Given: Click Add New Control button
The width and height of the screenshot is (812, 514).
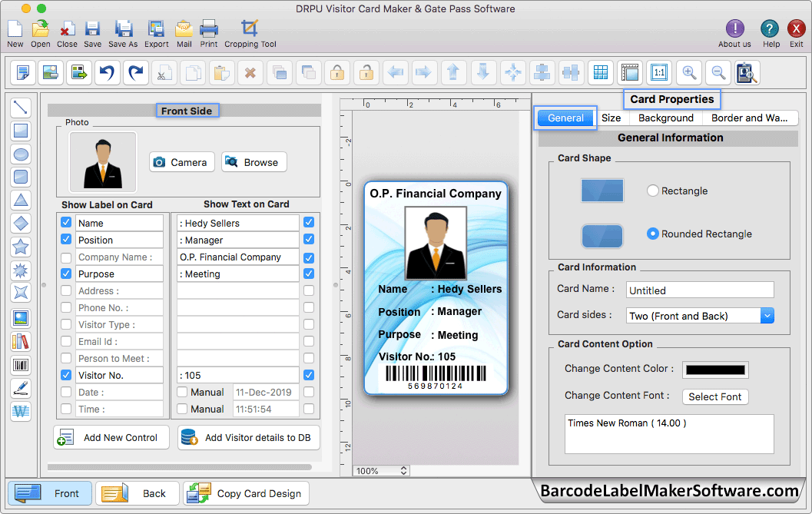Looking at the screenshot, I should pyautogui.click(x=111, y=437).
